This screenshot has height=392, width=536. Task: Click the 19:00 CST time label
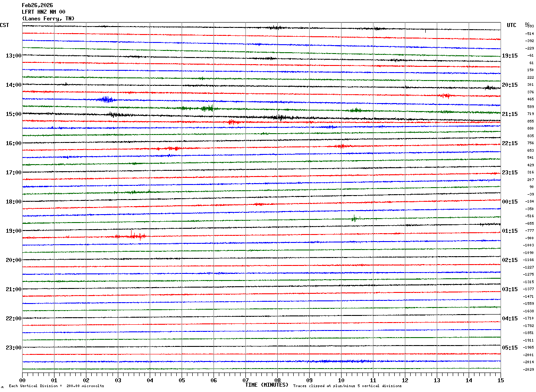point(14,231)
